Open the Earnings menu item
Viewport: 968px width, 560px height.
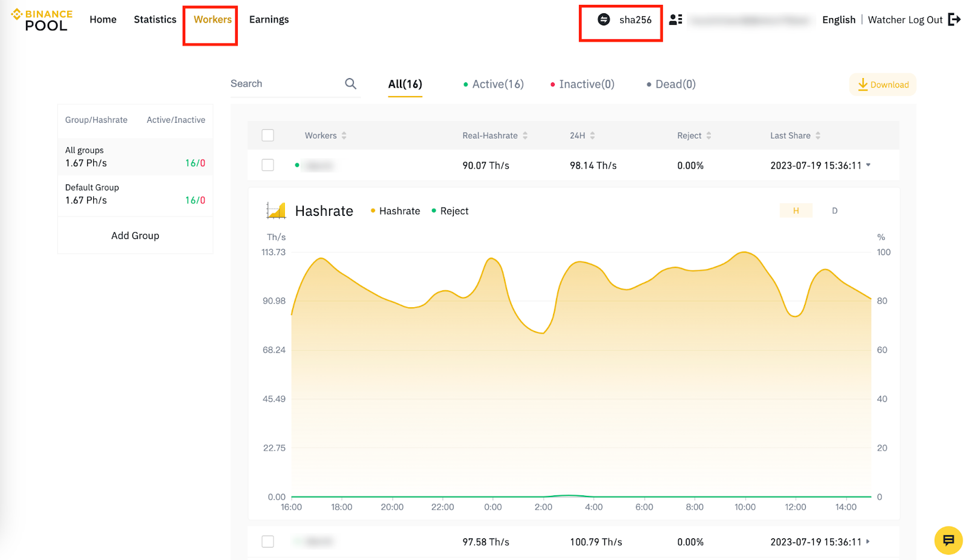269,19
